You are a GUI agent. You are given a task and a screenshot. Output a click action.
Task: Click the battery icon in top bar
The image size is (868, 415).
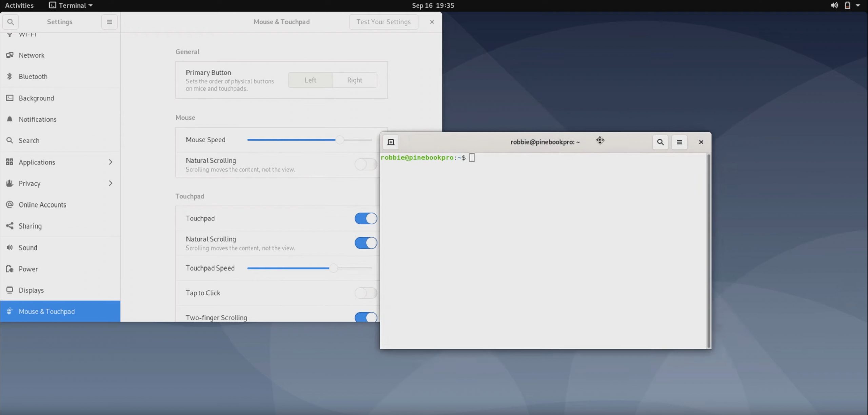(847, 5)
